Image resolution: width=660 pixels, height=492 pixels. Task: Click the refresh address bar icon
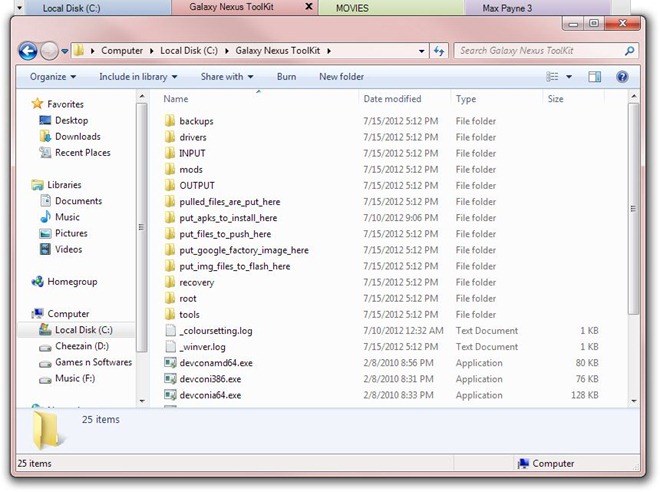[439, 50]
